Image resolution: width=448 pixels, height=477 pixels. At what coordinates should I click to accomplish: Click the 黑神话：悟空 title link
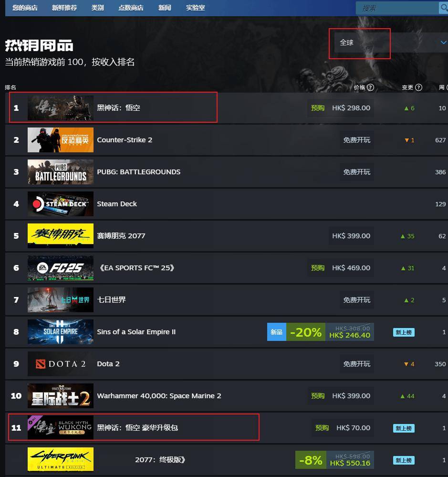(x=118, y=108)
